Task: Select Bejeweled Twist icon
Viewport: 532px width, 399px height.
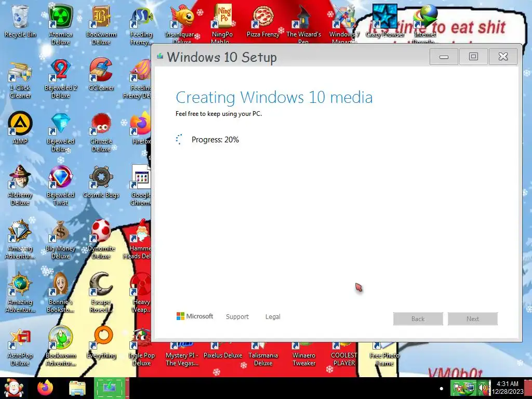Action: (60, 186)
